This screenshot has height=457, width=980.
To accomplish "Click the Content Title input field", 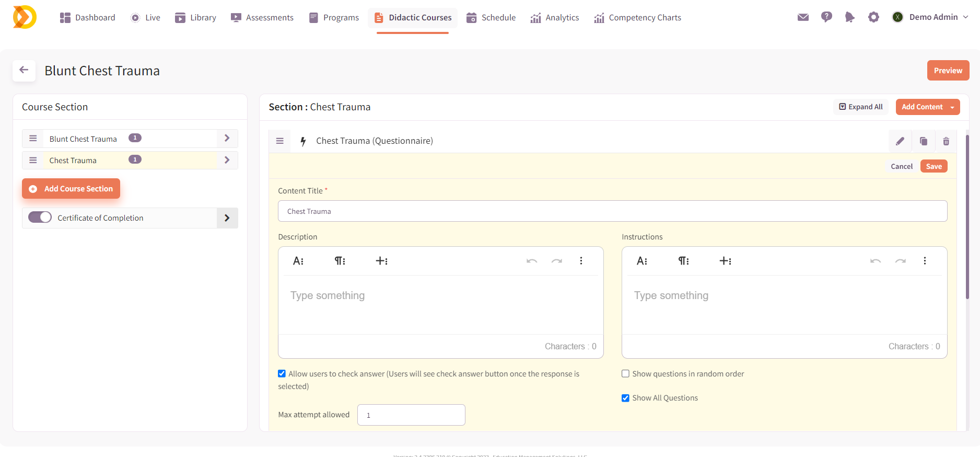I will 612,211.
